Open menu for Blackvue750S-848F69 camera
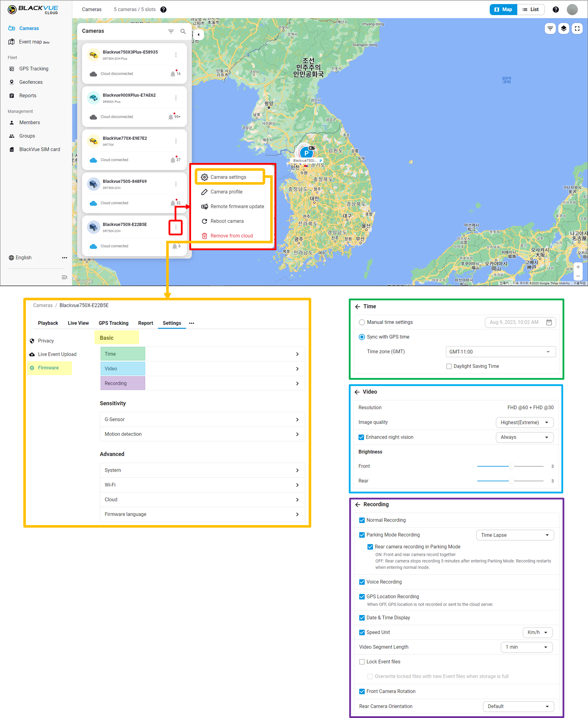The height and width of the screenshot is (718, 588). (x=176, y=184)
